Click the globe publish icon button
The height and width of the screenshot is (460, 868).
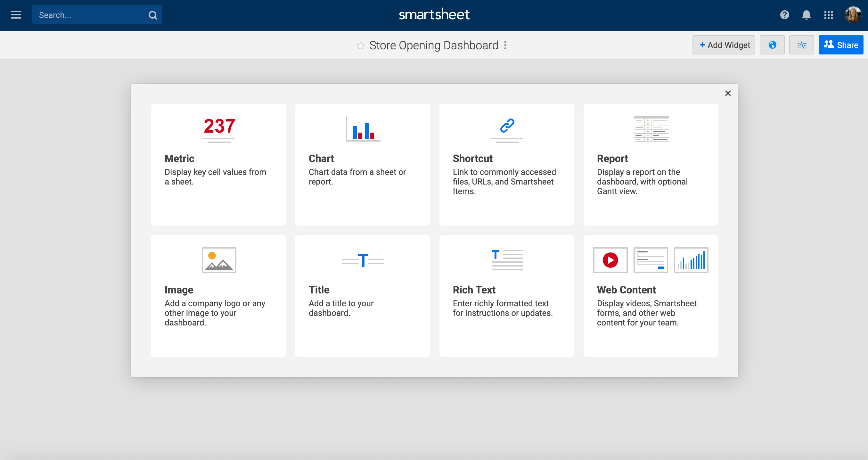click(772, 45)
